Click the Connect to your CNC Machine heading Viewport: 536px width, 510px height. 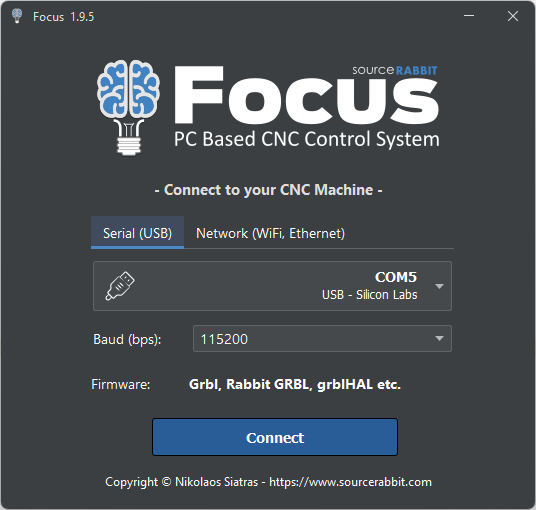pos(268,190)
